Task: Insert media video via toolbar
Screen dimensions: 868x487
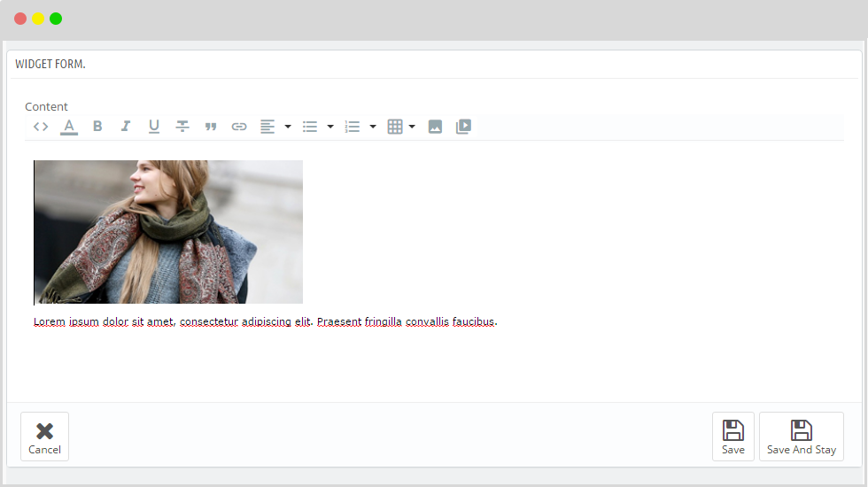Action: 463,127
